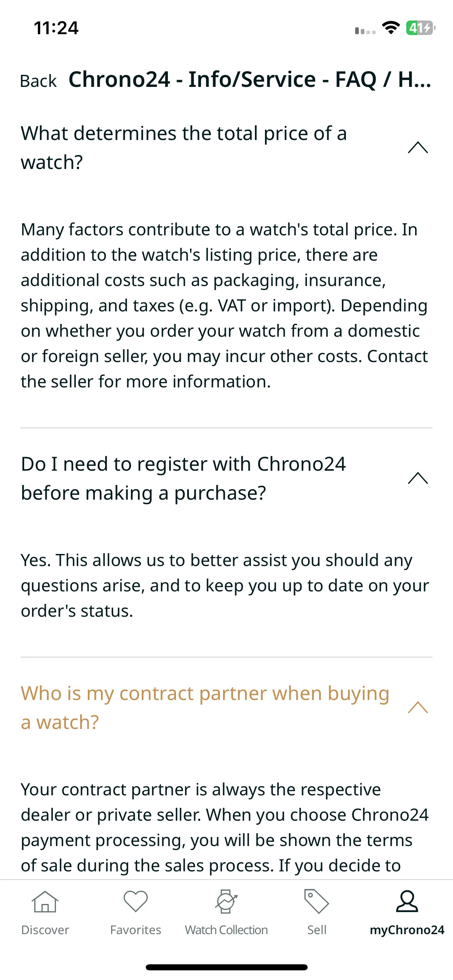Tap 'What determines the total price' heading

pyautogui.click(x=184, y=148)
